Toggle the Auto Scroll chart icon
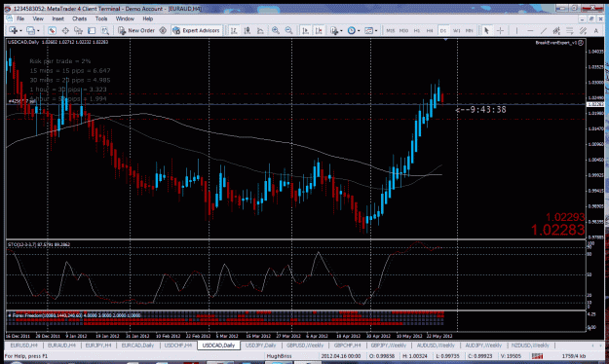The height and width of the screenshot is (364, 609). point(306,30)
